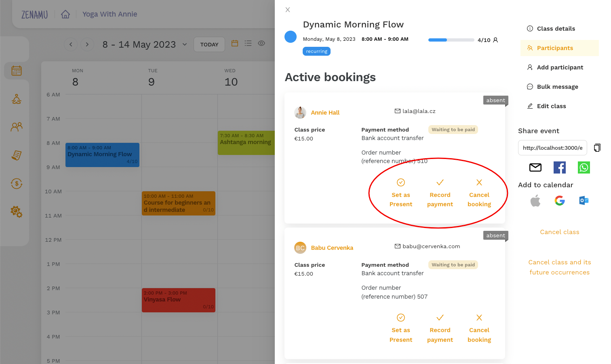The height and width of the screenshot is (364, 611).
Task: Go to next week arrow
Action: tap(87, 44)
